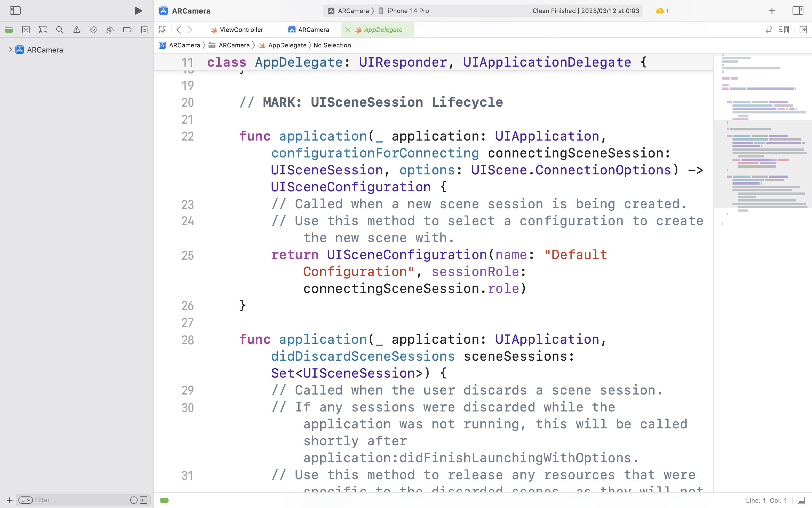The height and width of the screenshot is (508, 812).
Task: Open the Test navigator
Action: 94,30
